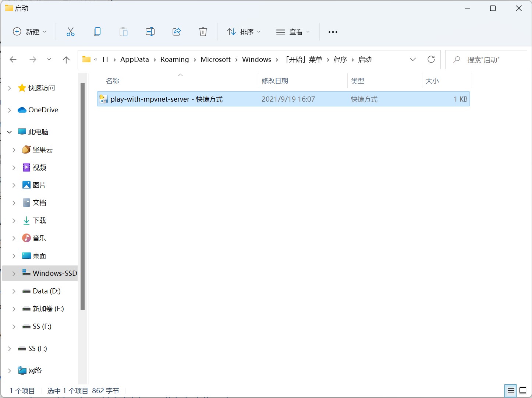Click the modified date 2021/9/19 16:07
The height and width of the screenshot is (398, 532).
288,99
